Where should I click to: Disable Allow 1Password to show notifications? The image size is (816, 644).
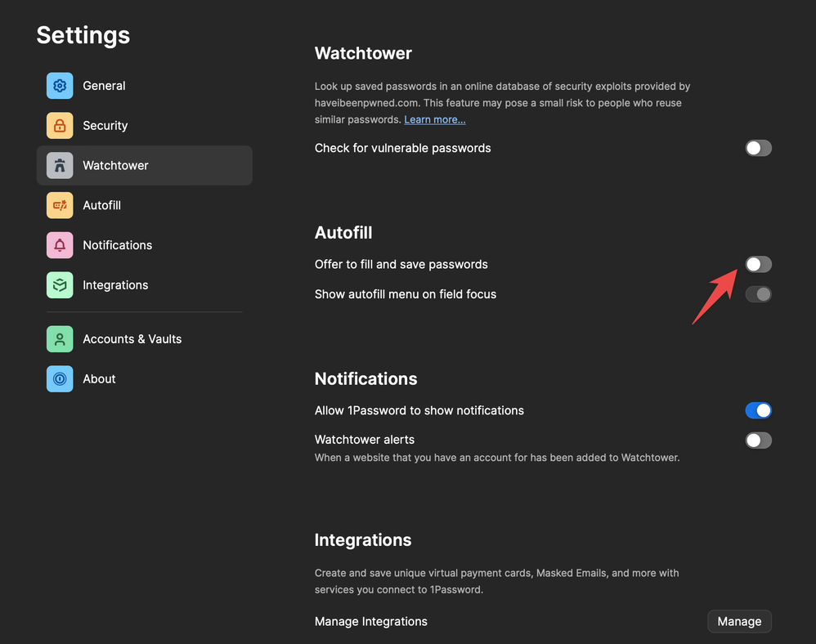point(758,410)
